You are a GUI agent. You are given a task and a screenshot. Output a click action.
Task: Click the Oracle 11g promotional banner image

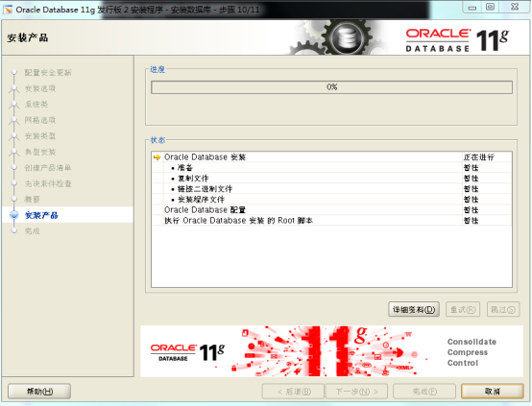point(331,351)
